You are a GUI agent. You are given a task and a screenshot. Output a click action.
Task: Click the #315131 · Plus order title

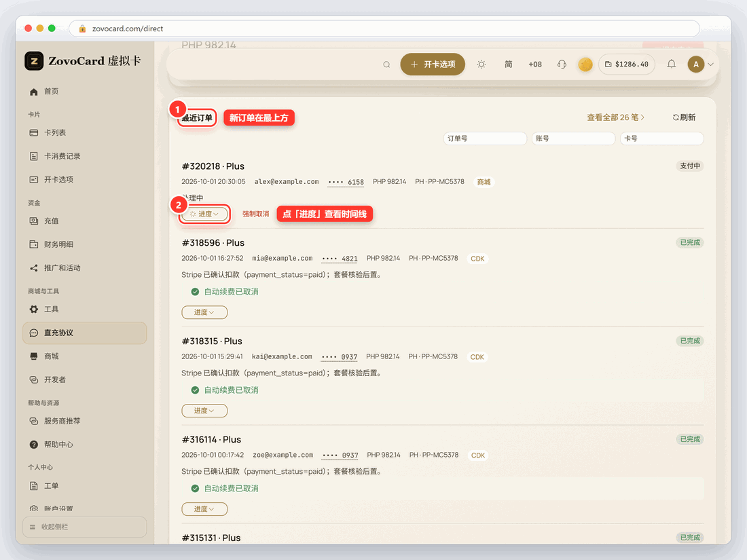(x=211, y=538)
